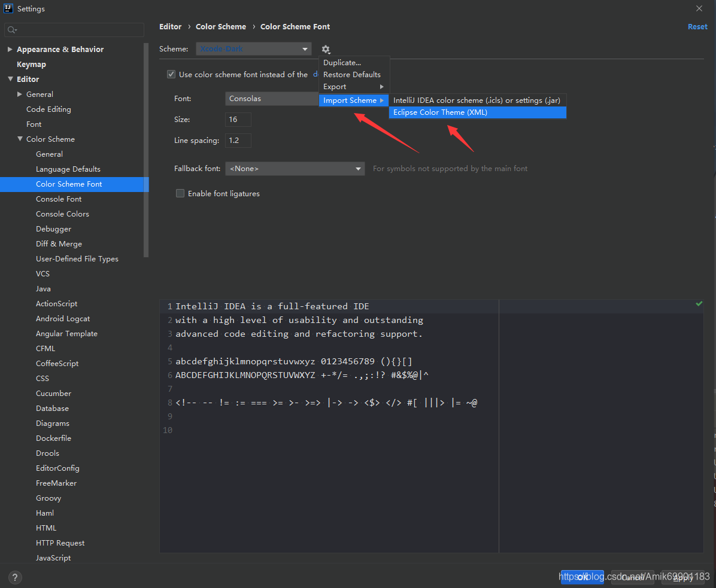Open the scheme gear actions icon
Viewport: 716px width, 588px height.
pyautogui.click(x=326, y=49)
